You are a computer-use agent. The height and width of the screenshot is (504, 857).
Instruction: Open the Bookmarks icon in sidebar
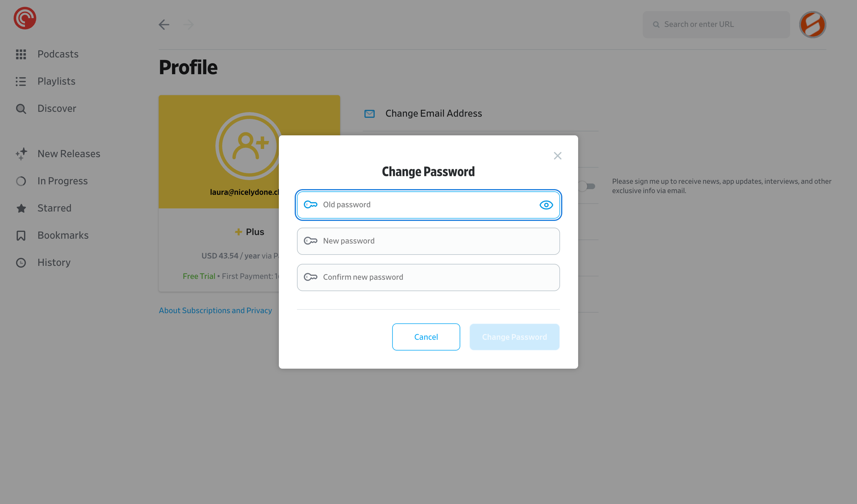[x=21, y=235]
